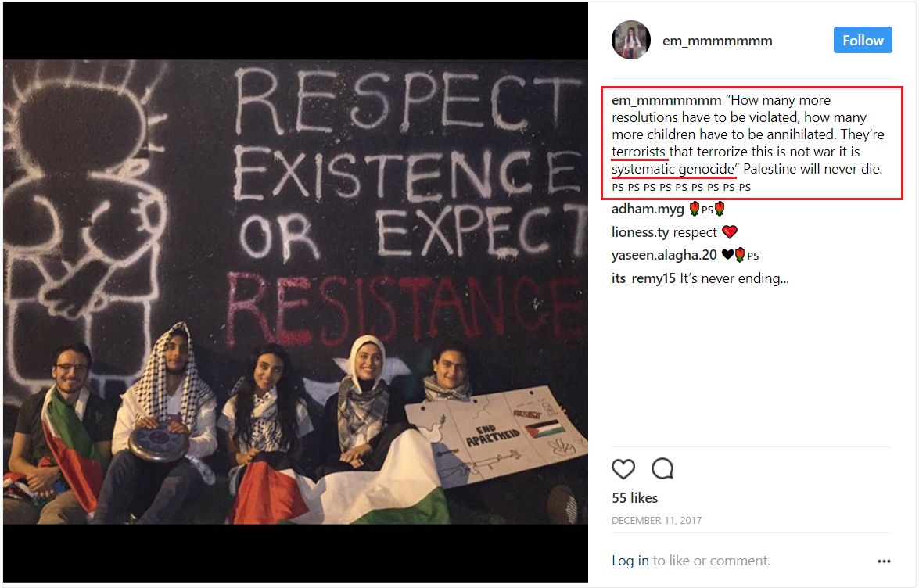Open the comment speech bubble icon
919x588 pixels.
(x=662, y=468)
